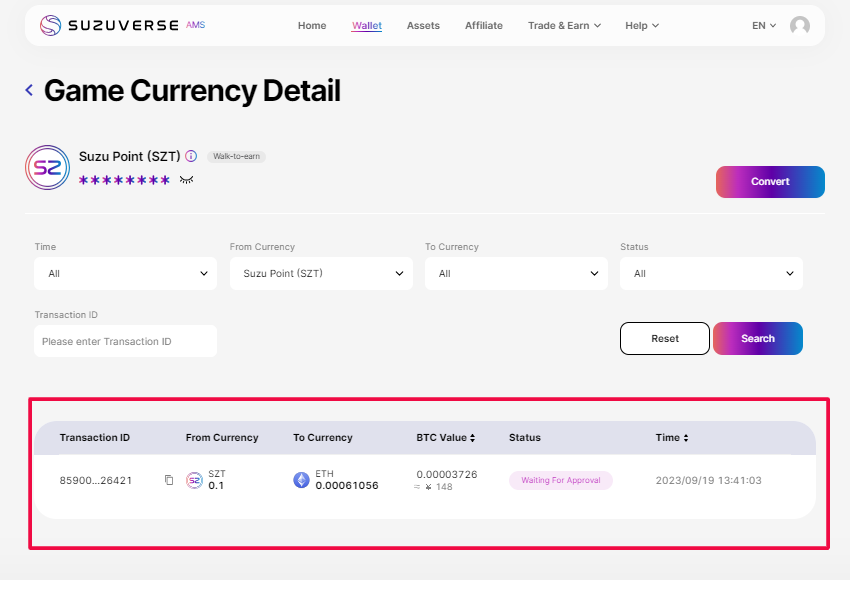Image resolution: width=850 pixels, height=599 pixels.
Task: Open the user profile avatar
Action: (799, 26)
